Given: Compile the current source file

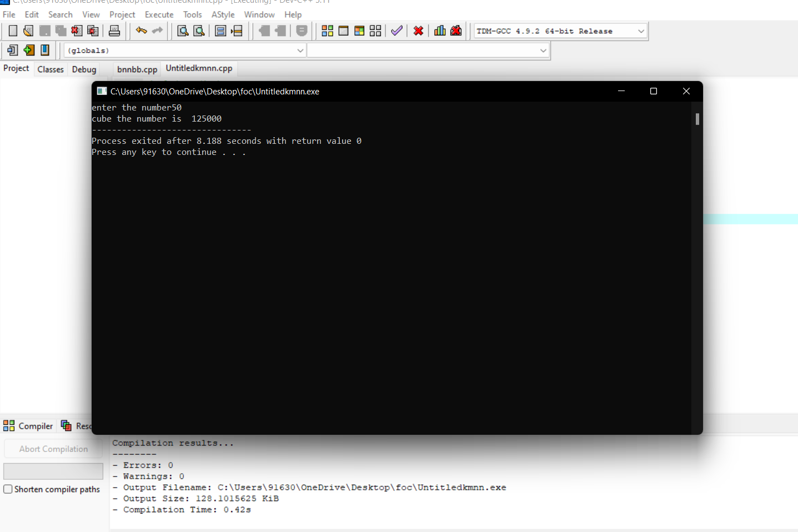Looking at the screenshot, I should (x=328, y=31).
